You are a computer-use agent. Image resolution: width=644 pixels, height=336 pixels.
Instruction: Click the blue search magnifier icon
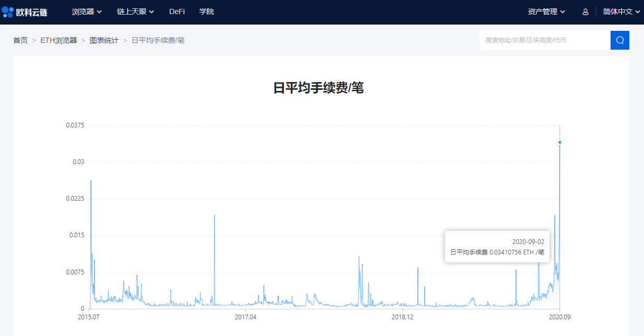619,40
